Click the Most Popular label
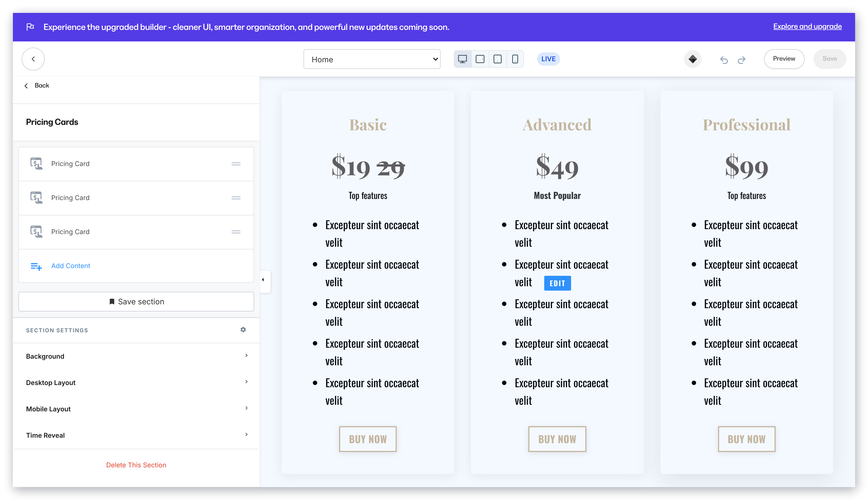Image resolution: width=868 pixels, height=500 pixels. click(557, 196)
